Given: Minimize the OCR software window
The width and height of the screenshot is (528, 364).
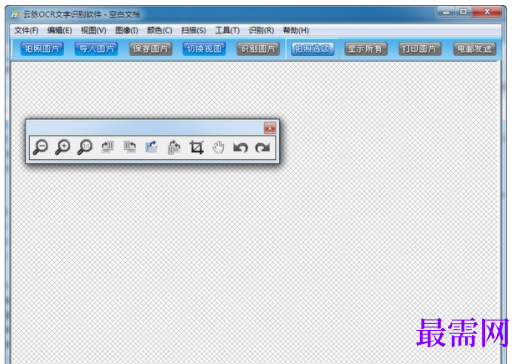Looking at the screenshot, I should [x=446, y=12].
